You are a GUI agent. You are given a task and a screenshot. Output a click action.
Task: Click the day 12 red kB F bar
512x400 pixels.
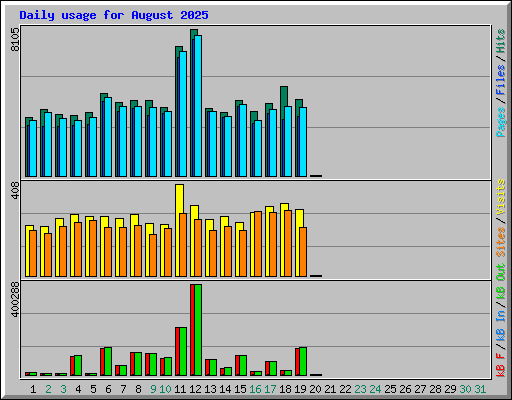click(x=192, y=330)
